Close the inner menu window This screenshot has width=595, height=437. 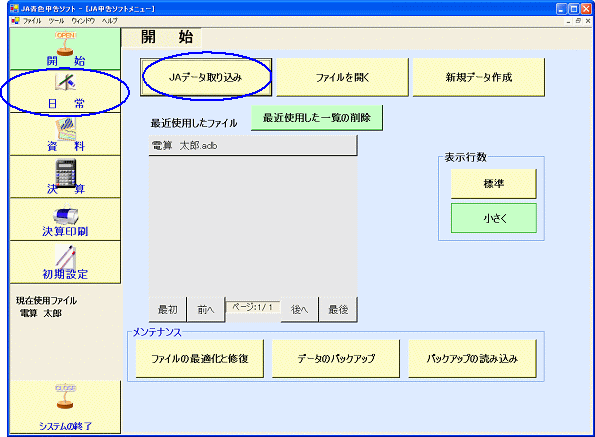click(x=588, y=21)
